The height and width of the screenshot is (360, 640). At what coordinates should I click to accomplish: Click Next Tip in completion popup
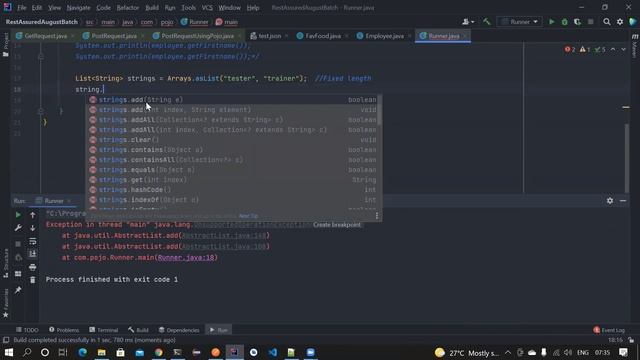[248, 216]
